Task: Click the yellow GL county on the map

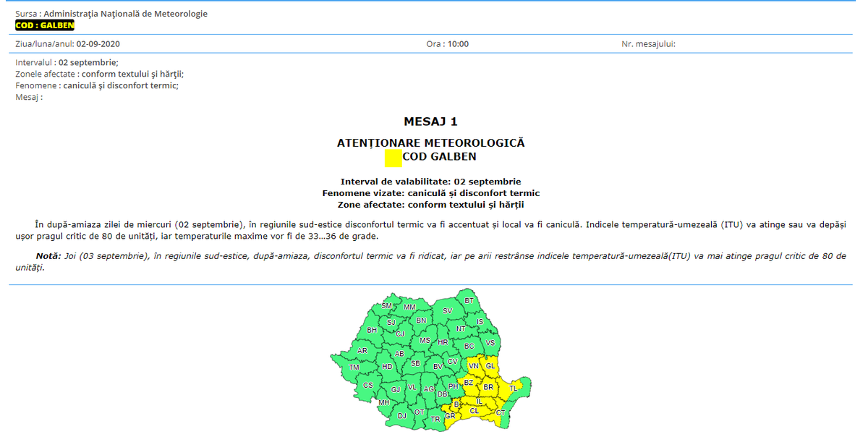Action: click(490, 366)
